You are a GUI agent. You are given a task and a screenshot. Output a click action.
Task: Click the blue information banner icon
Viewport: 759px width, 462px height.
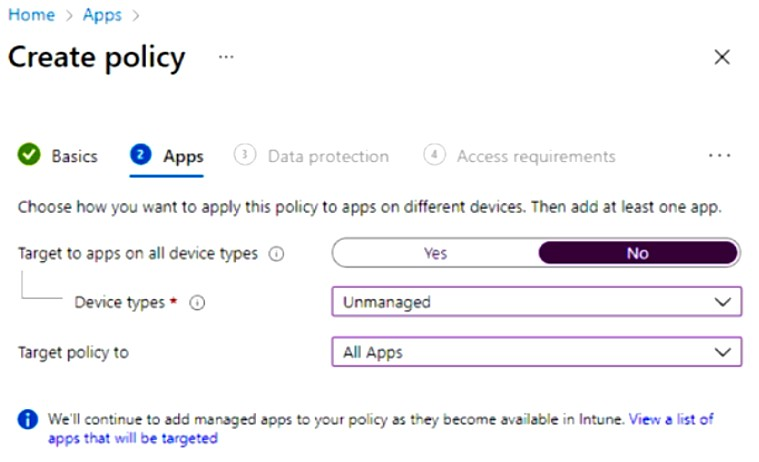coord(28,420)
